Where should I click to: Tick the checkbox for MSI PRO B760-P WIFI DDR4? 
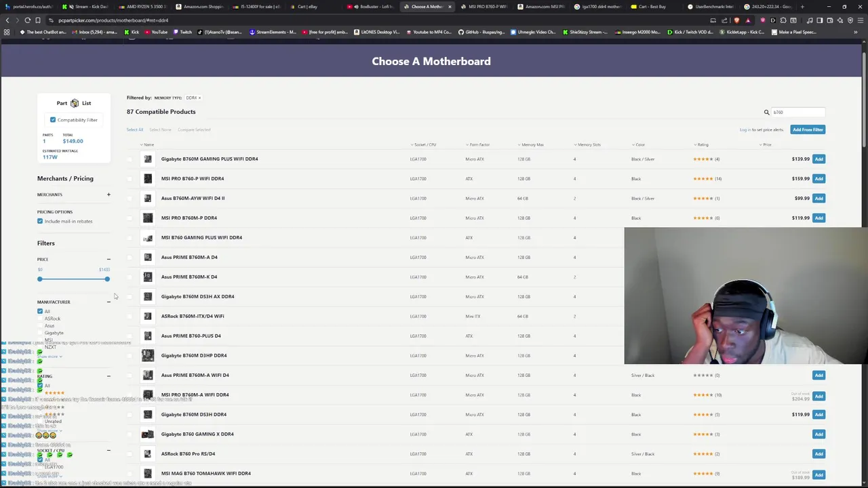tap(130, 179)
